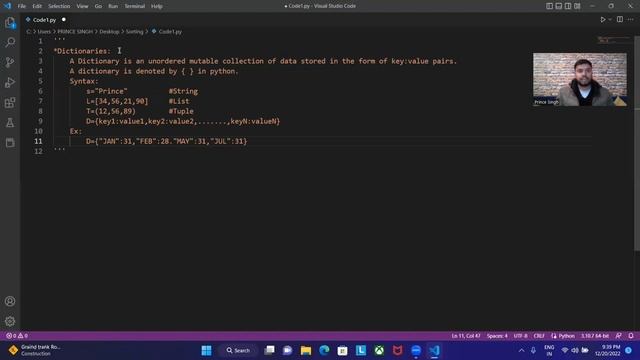This screenshot has height=360, width=640.
Task: Open the Extensions view
Action: (10, 102)
